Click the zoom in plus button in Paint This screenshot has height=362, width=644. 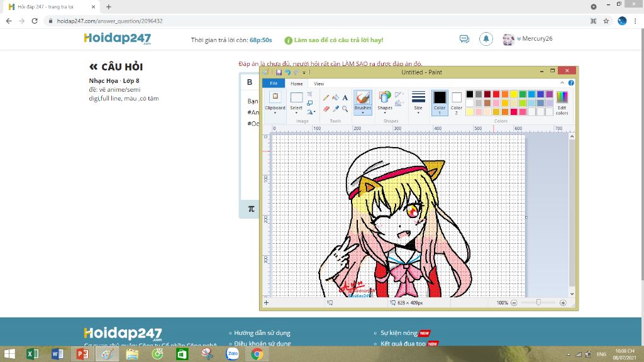pos(563,303)
